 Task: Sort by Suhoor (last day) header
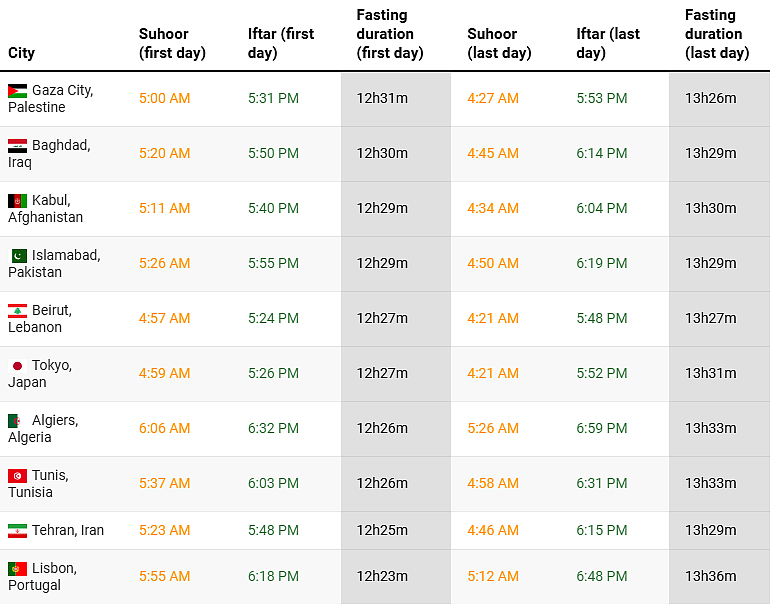[x=499, y=43]
